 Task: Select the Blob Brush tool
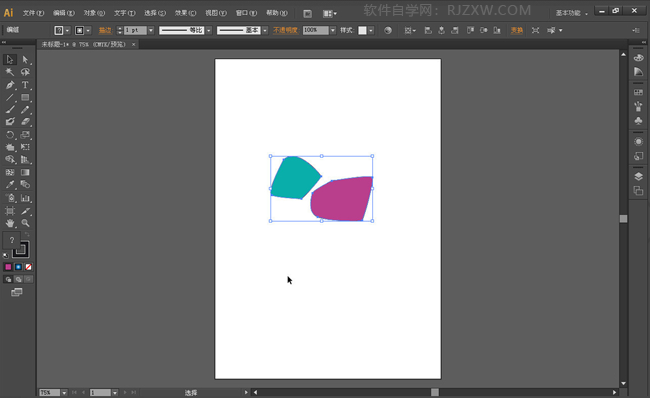pos(10,121)
